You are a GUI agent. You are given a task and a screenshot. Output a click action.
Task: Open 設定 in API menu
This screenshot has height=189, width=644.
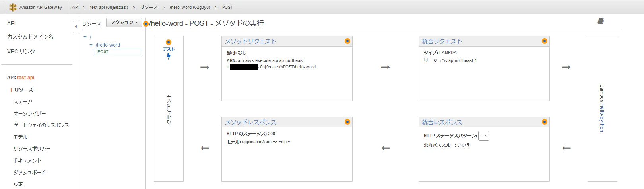(18, 184)
